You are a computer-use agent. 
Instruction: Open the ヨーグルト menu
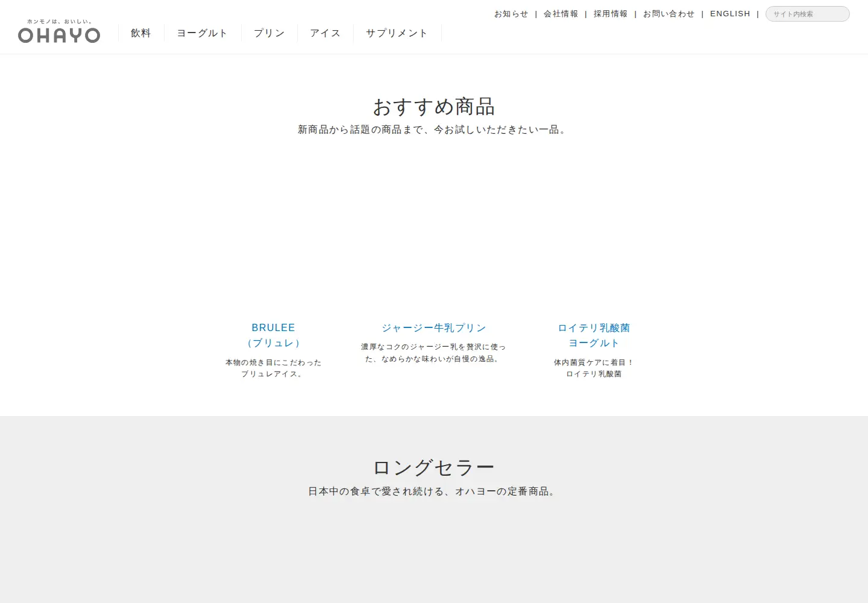click(x=203, y=33)
